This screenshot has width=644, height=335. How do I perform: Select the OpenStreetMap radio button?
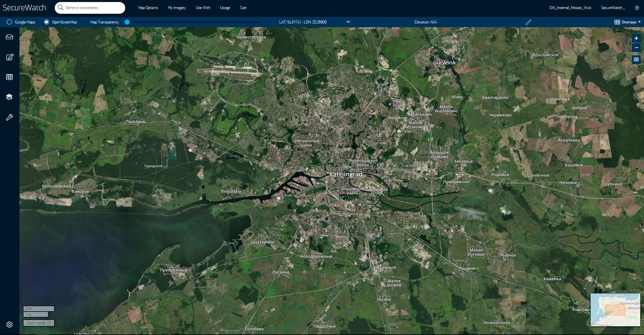point(47,22)
